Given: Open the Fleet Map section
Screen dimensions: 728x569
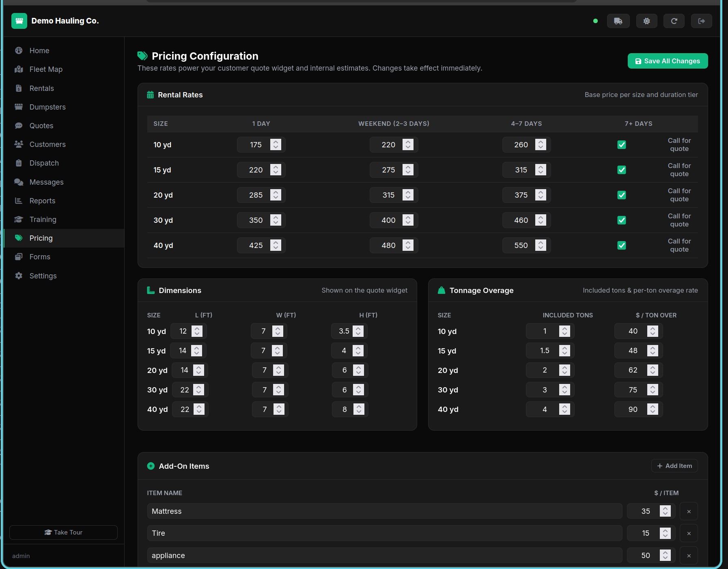Looking at the screenshot, I should [45, 69].
